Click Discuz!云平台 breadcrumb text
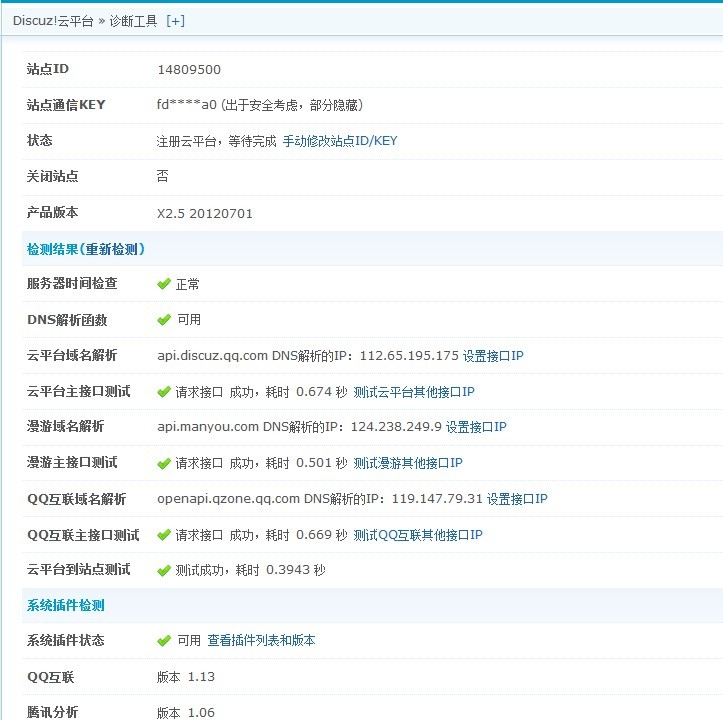723x720 pixels. point(53,21)
